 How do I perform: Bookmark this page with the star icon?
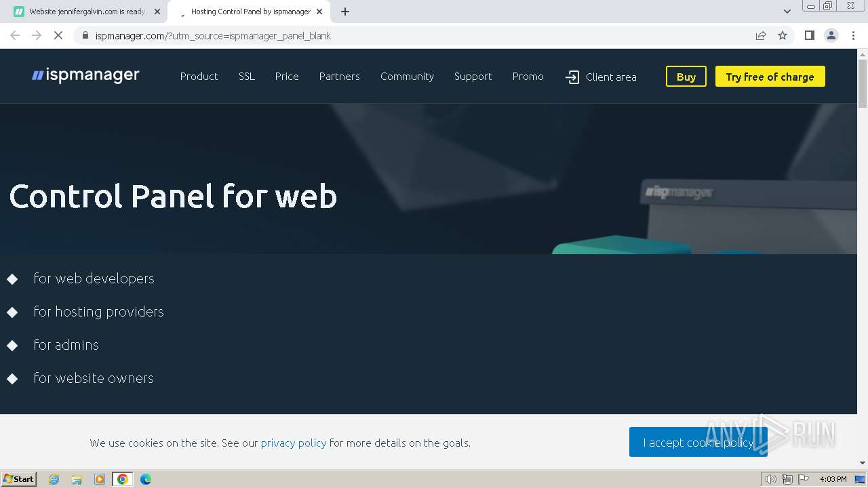click(783, 35)
